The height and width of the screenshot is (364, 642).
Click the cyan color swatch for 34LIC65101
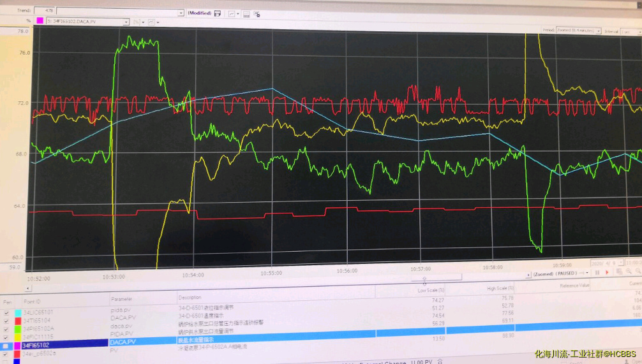(x=18, y=313)
